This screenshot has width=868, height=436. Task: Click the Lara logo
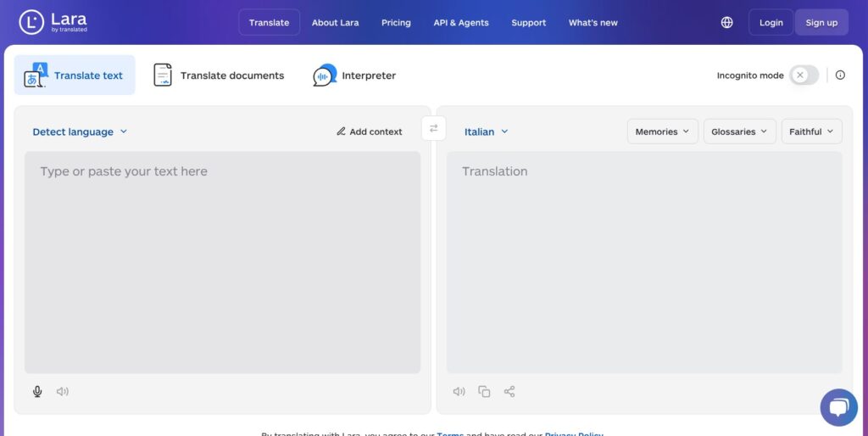(53, 23)
